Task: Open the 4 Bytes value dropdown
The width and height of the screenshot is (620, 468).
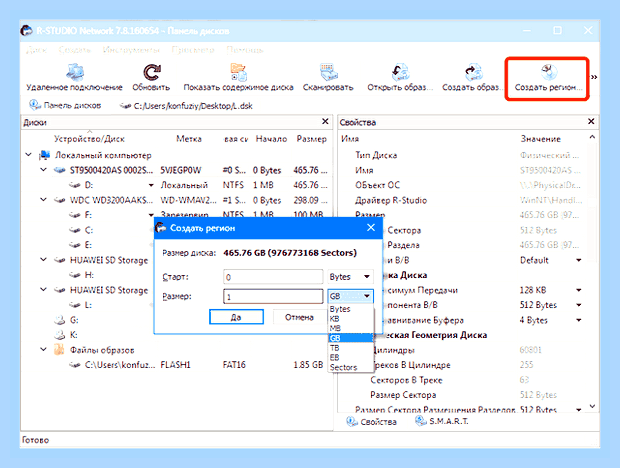Action: coord(578,320)
